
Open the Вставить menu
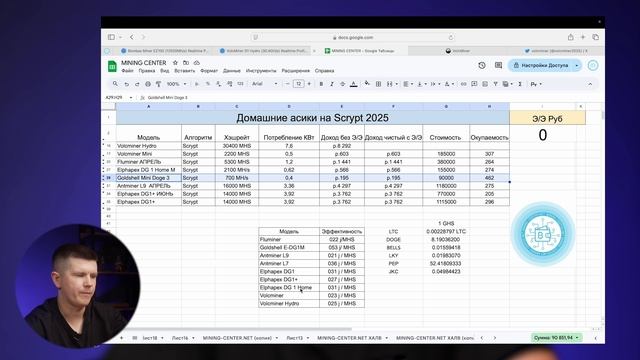click(x=184, y=71)
